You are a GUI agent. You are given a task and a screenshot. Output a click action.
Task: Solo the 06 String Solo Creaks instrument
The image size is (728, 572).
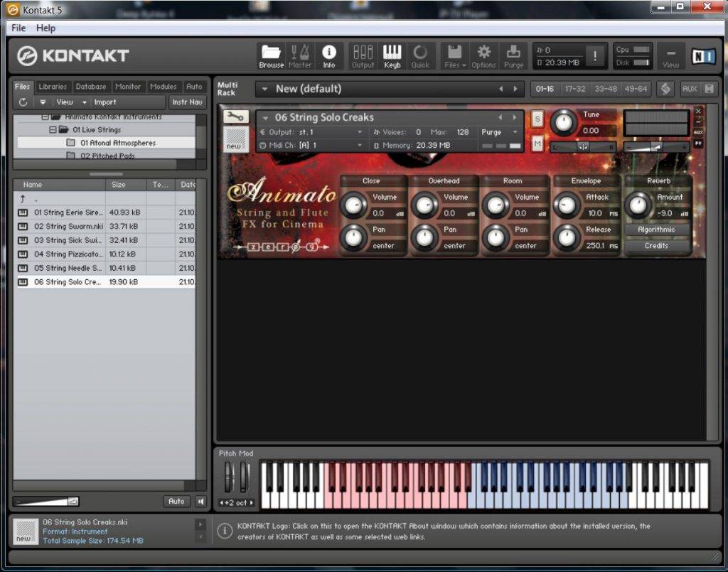537,119
